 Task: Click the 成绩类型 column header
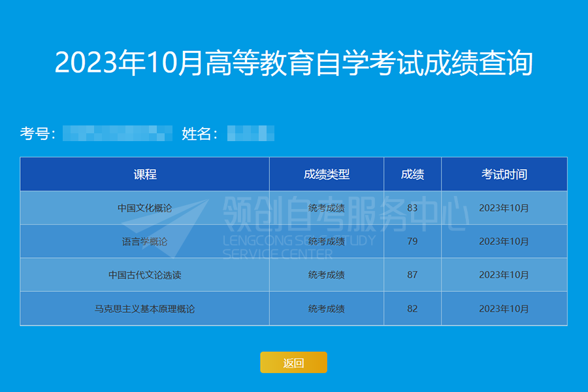327,174
